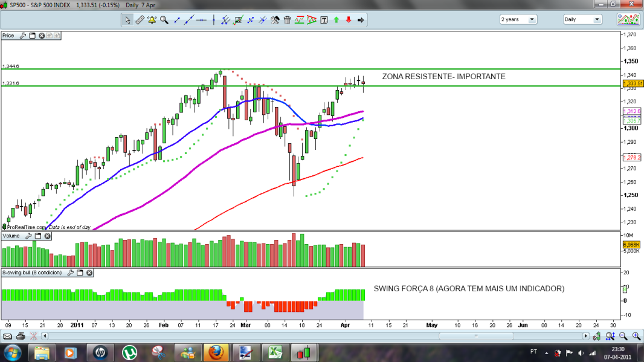Select the dashed segment line tool
644x362 pixels.
click(250, 20)
